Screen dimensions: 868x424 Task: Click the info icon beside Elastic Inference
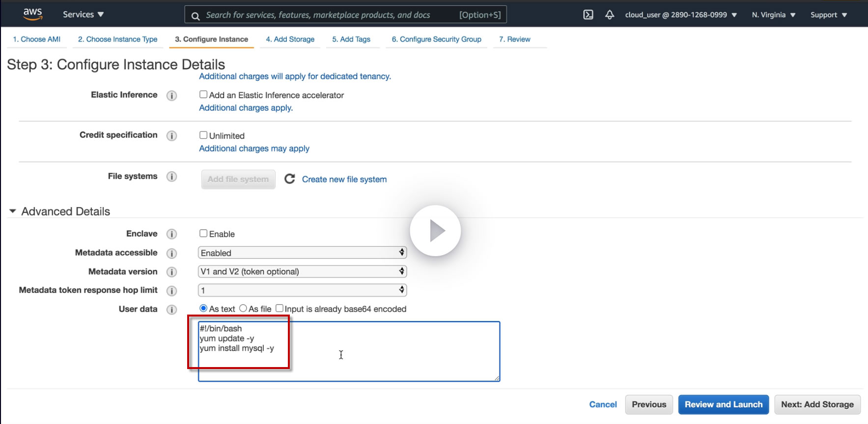(x=171, y=96)
